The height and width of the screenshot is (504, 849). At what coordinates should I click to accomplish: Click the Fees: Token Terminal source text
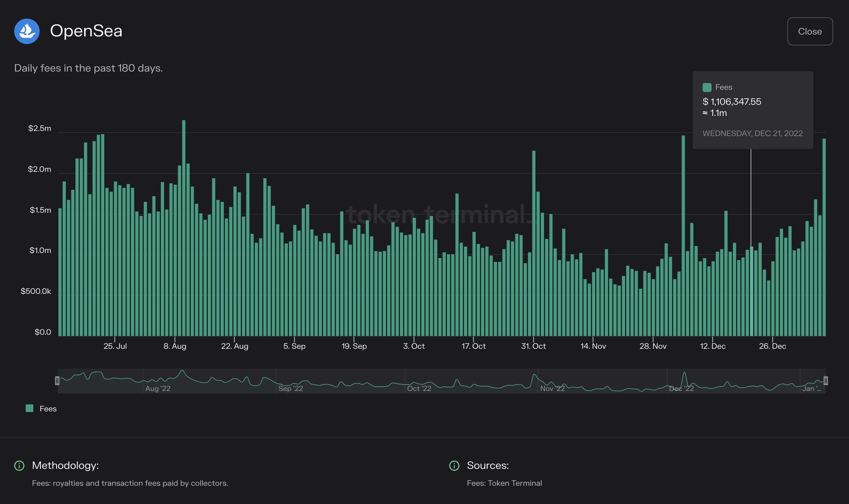pyautogui.click(x=504, y=483)
